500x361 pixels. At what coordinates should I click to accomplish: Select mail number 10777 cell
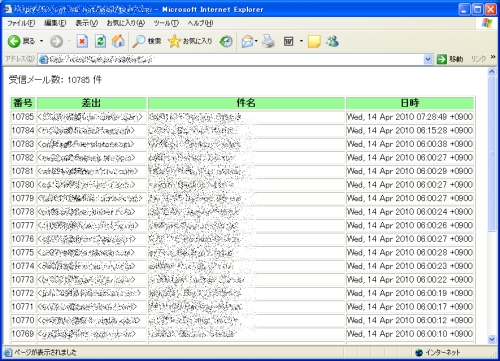point(23,225)
